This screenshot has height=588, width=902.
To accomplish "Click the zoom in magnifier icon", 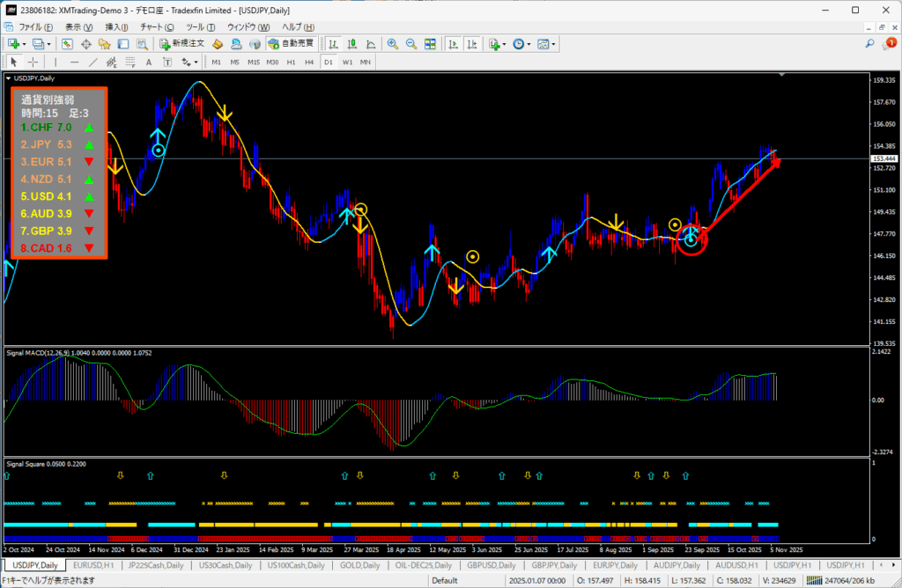I will [x=392, y=43].
